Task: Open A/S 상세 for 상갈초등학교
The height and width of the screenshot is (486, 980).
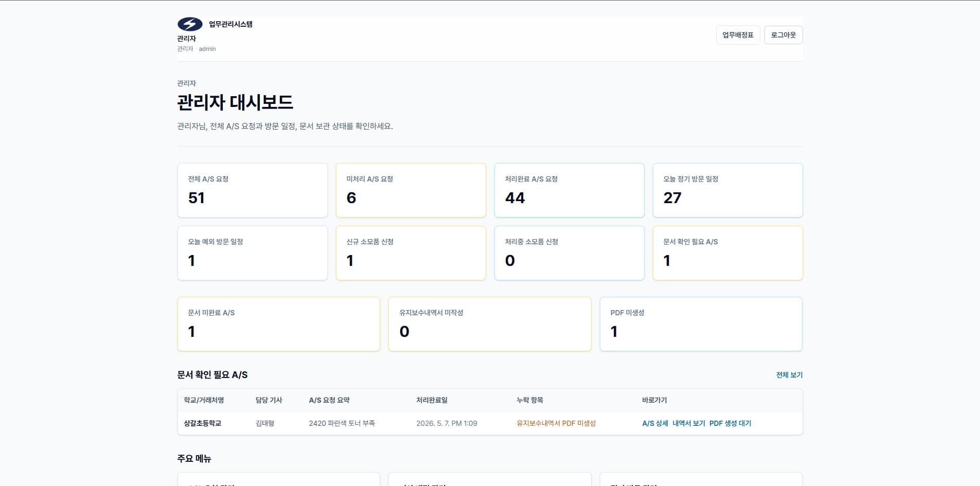Action: point(655,423)
